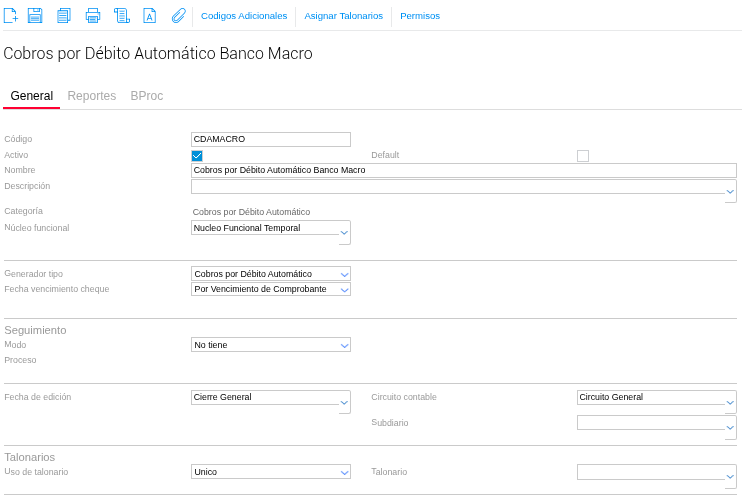Click Asignar Talonarios link

pyautogui.click(x=343, y=16)
